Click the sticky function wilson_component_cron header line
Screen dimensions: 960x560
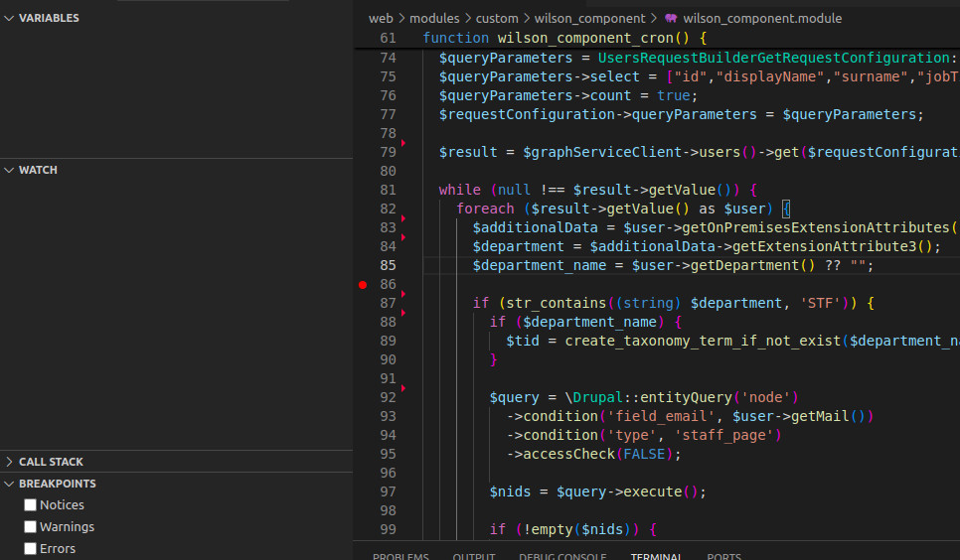[x=657, y=38]
